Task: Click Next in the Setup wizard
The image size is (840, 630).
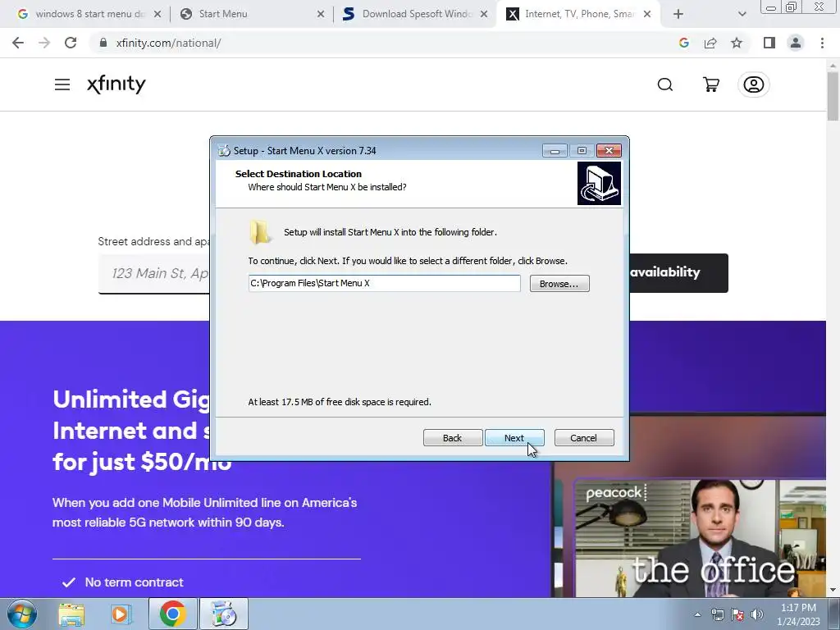Action: click(514, 438)
